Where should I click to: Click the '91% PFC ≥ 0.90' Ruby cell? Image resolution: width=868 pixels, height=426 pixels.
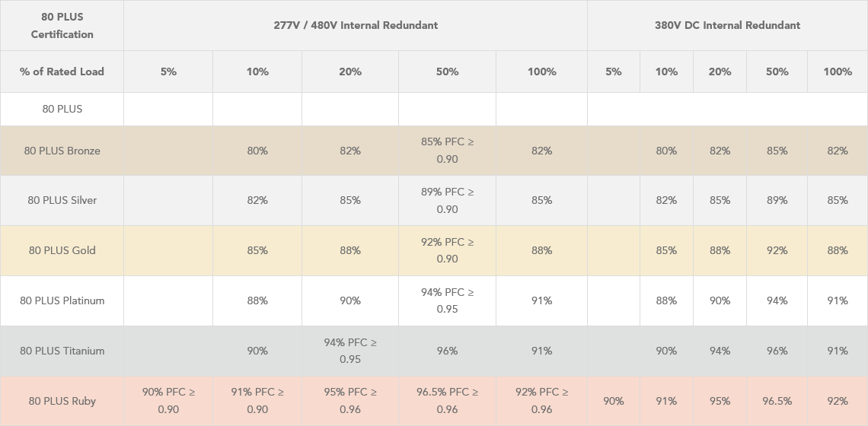(x=257, y=401)
